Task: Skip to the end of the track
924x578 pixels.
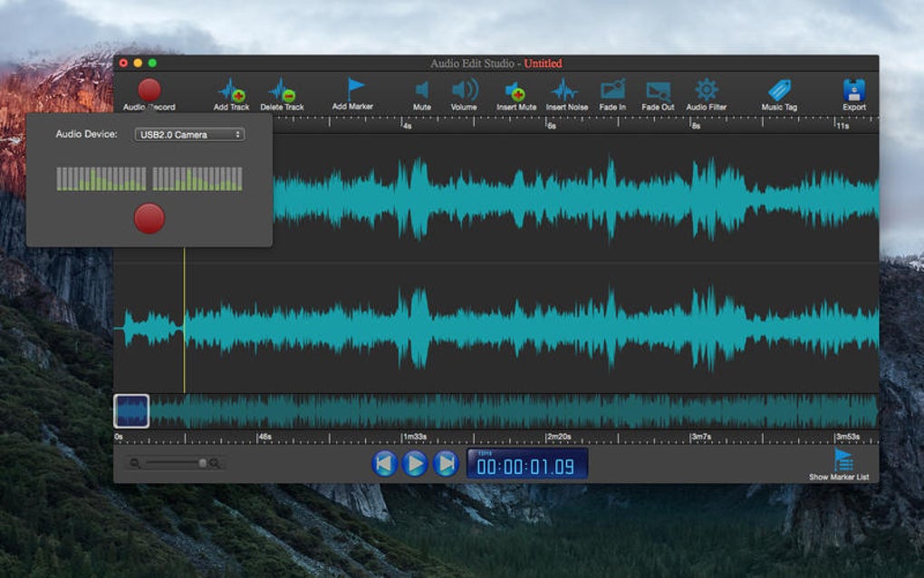Action: click(x=446, y=464)
